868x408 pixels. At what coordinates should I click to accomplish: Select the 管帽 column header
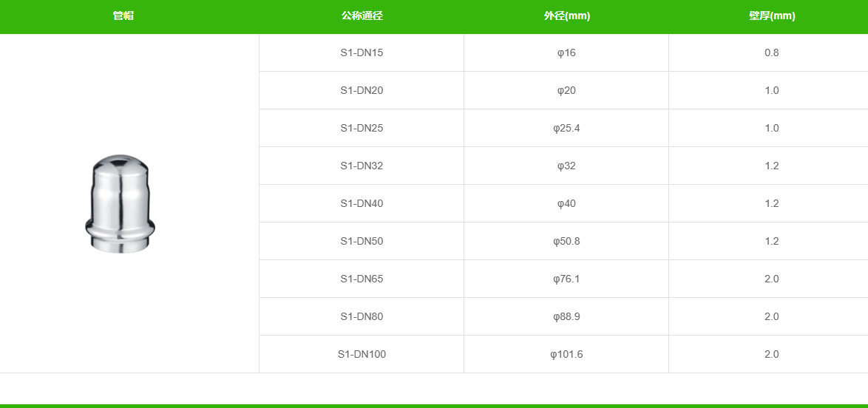tap(123, 16)
